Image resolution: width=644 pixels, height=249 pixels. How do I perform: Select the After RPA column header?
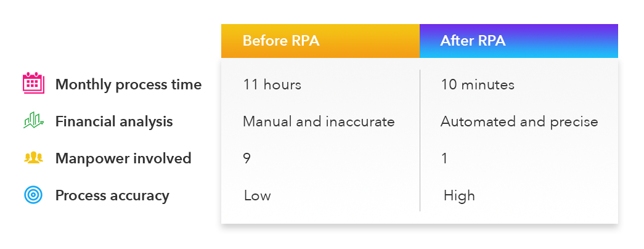click(x=473, y=41)
